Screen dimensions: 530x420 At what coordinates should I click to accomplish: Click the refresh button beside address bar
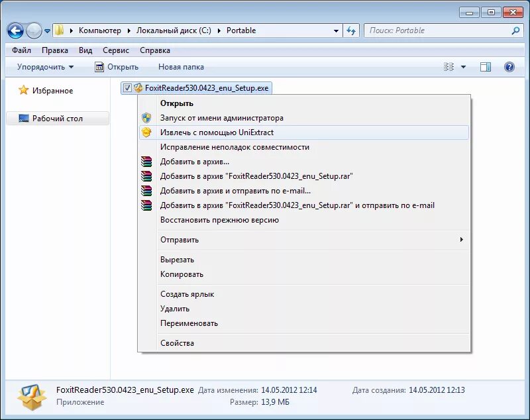click(351, 30)
